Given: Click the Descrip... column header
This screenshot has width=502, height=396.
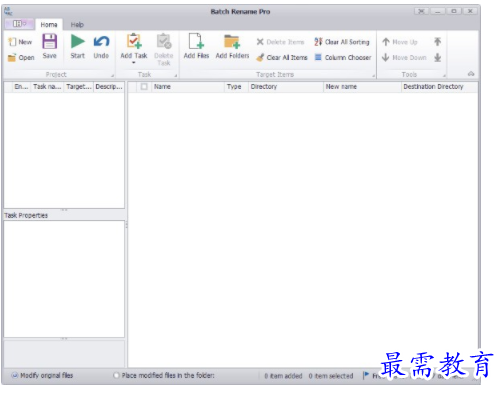Looking at the screenshot, I should pos(109,87).
